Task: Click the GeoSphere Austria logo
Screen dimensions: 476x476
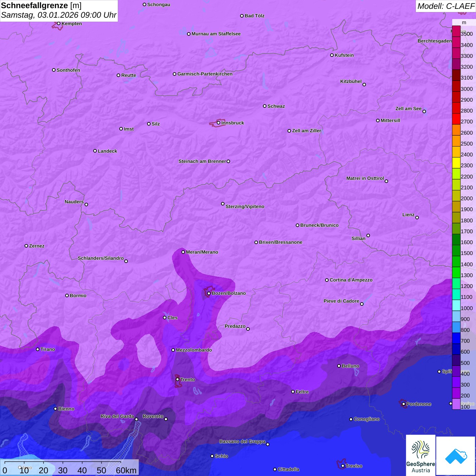Action: point(421,455)
